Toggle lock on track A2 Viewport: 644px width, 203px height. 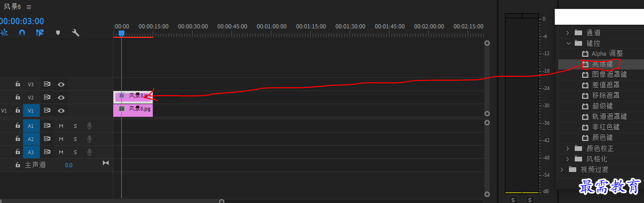click(18, 139)
